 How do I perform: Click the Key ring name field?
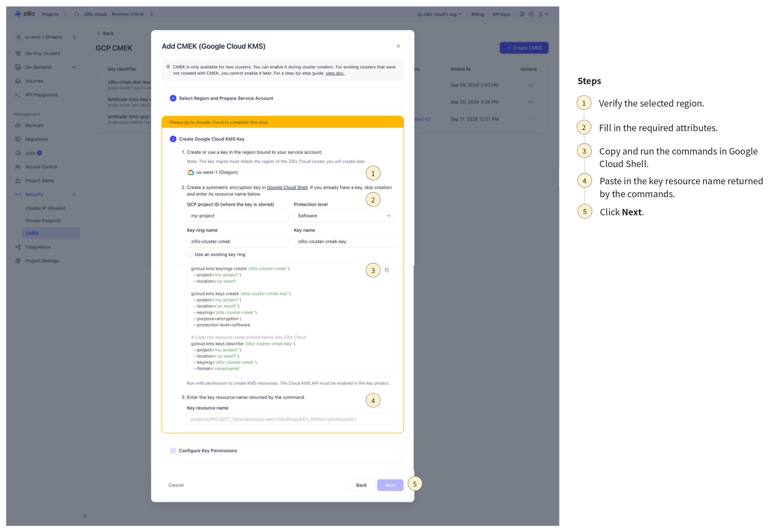point(238,241)
